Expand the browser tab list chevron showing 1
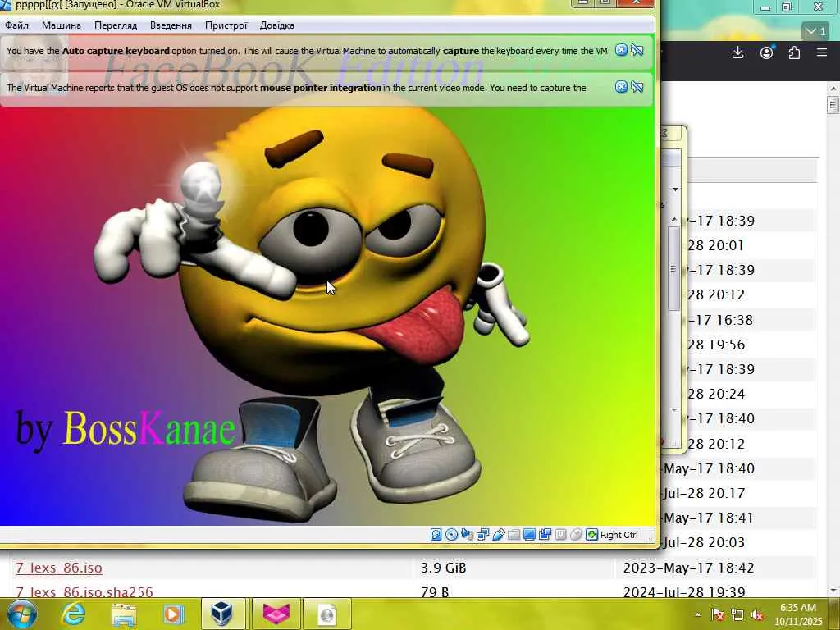Image resolution: width=840 pixels, height=630 pixels. [x=815, y=32]
